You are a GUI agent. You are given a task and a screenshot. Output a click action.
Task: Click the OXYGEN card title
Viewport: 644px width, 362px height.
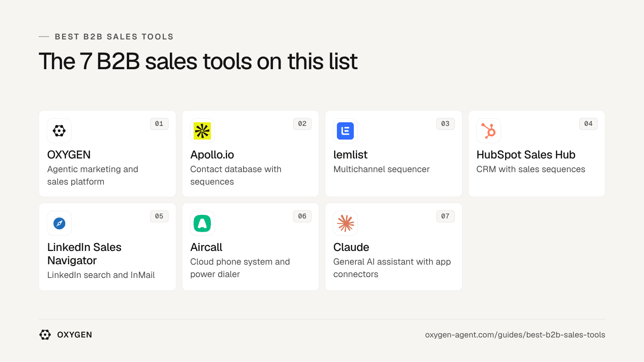69,155
